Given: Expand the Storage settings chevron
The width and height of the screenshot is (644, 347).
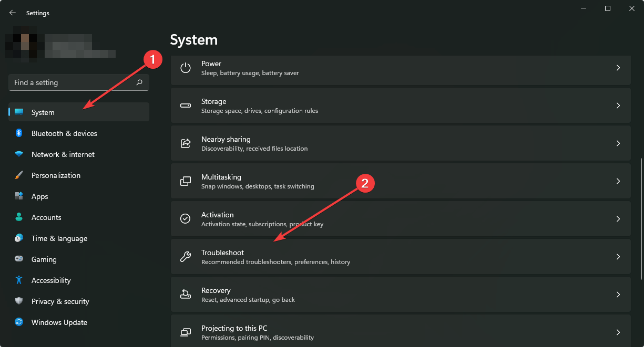Looking at the screenshot, I should coord(618,106).
